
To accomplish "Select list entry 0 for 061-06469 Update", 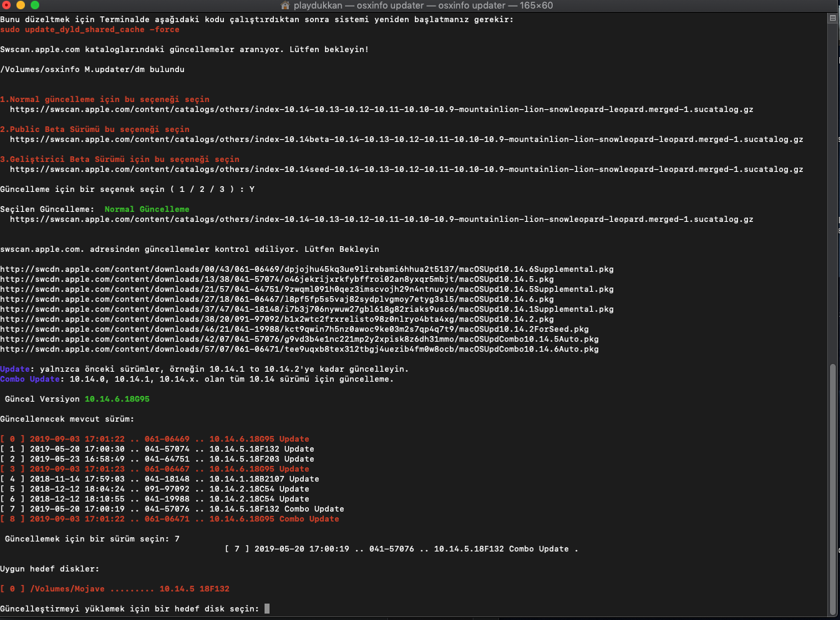I will coord(155,439).
